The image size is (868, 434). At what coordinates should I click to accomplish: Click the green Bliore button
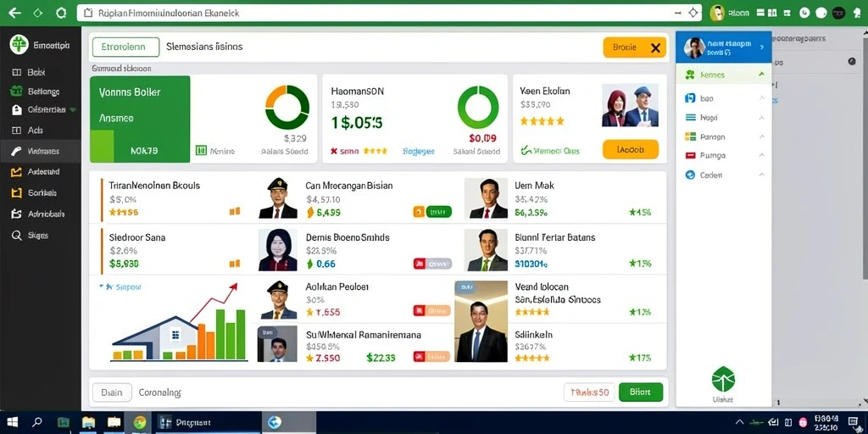tap(641, 392)
